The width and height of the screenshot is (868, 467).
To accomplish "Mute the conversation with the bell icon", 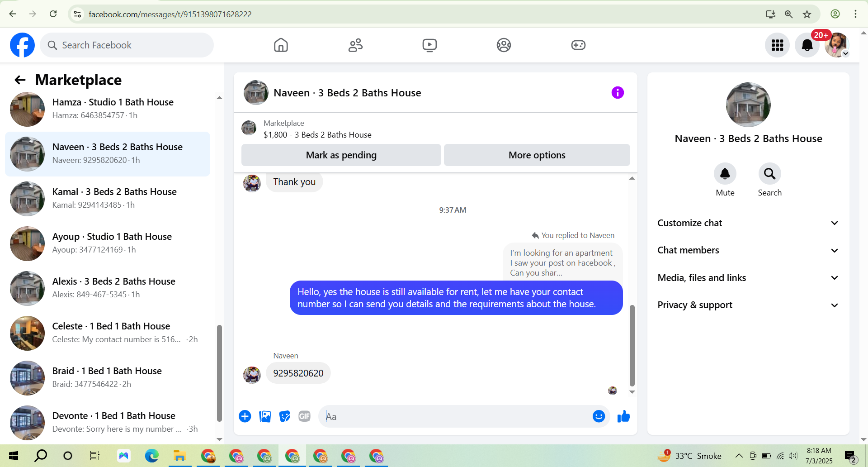I will click(725, 174).
